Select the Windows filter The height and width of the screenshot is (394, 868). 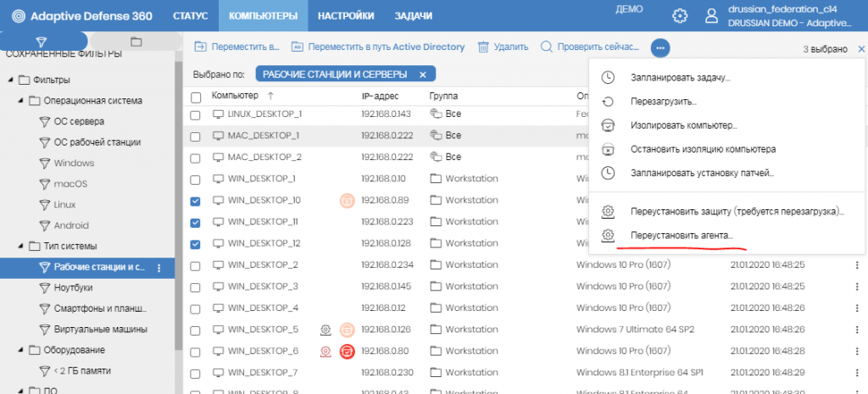tap(75, 164)
